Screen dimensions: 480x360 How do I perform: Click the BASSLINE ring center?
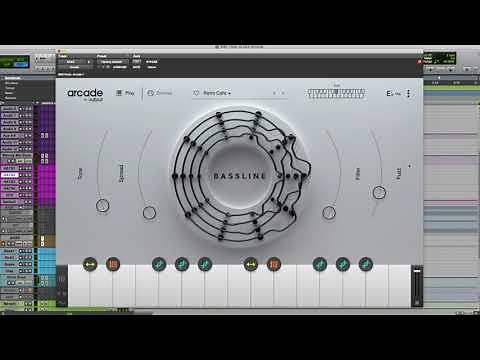coord(240,176)
